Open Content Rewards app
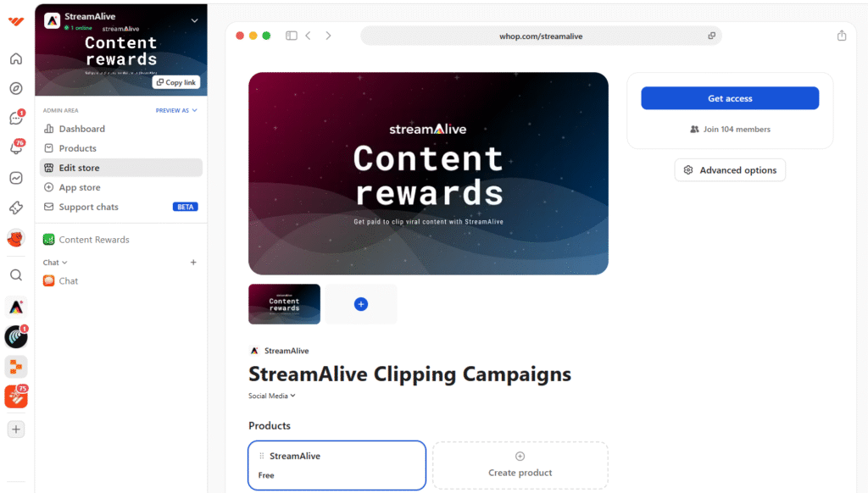The image size is (868, 493). tap(120, 240)
